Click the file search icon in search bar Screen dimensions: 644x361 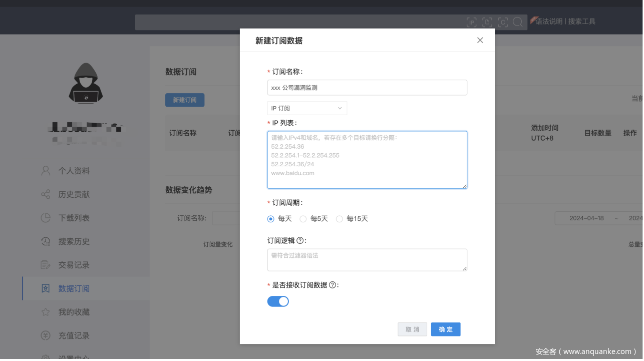point(487,22)
